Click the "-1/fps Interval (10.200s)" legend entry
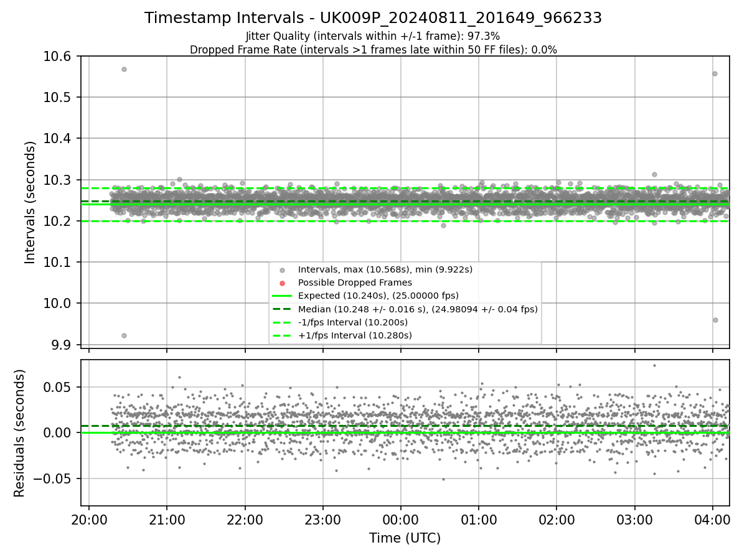Viewport: 747px width, 560px height. pos(353,322)
